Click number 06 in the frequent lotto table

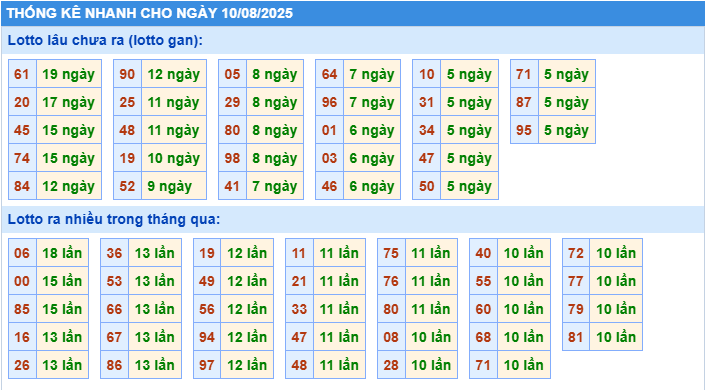(x=22, y=253)
